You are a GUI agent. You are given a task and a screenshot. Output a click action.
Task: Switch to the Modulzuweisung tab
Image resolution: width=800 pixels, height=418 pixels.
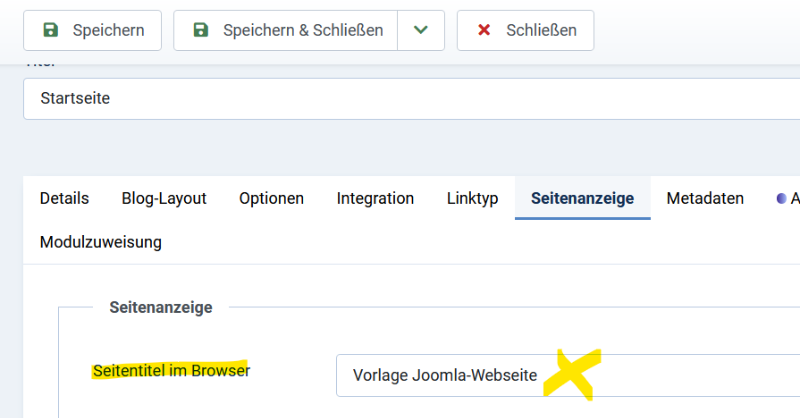101,242
